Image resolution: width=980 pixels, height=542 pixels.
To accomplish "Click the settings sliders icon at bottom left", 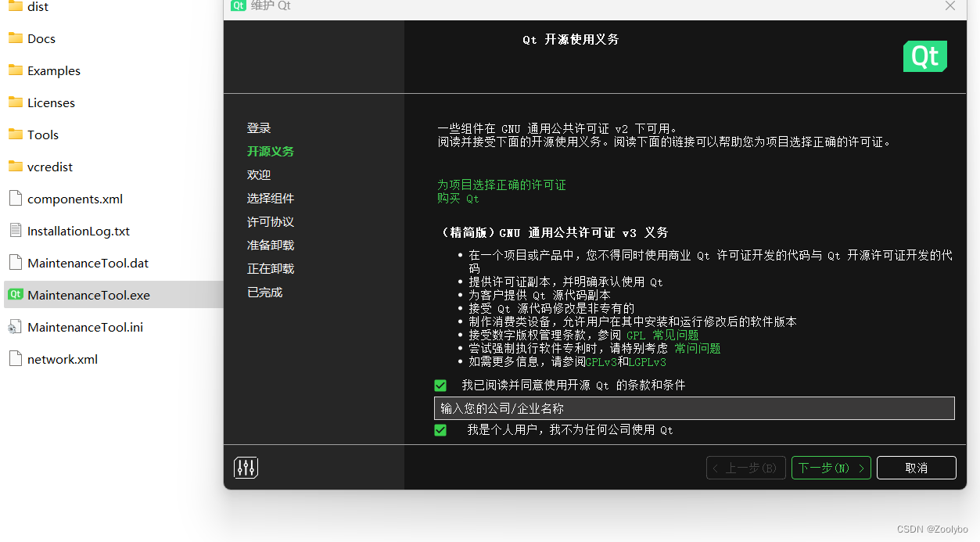I will pos(246,467).
